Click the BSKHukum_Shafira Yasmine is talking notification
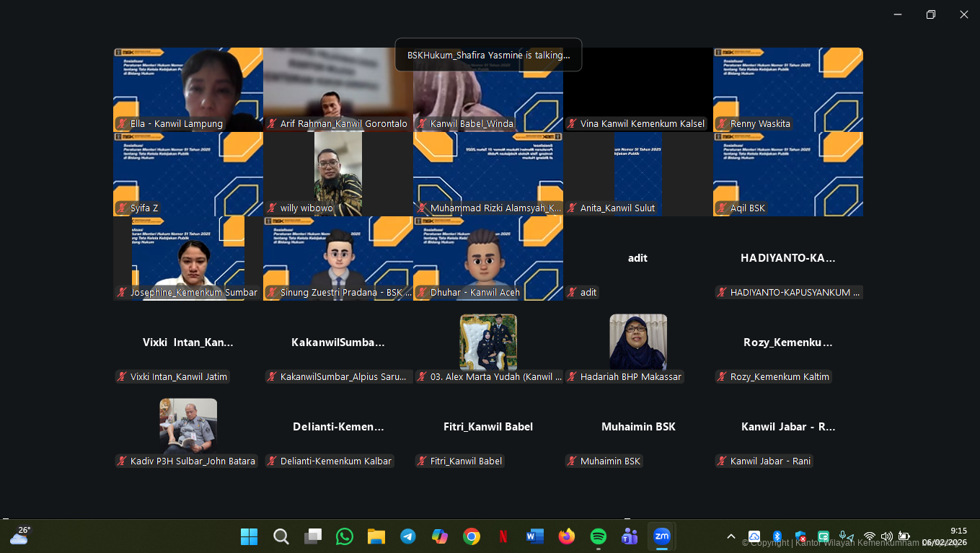Viewport: 980px width, 553px height. [487, 55]
